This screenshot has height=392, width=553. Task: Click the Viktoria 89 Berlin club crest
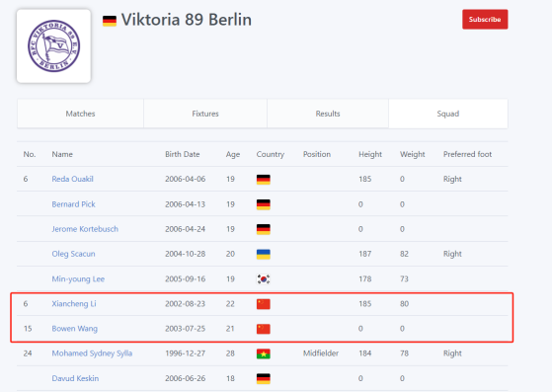[x=53, y=46]
